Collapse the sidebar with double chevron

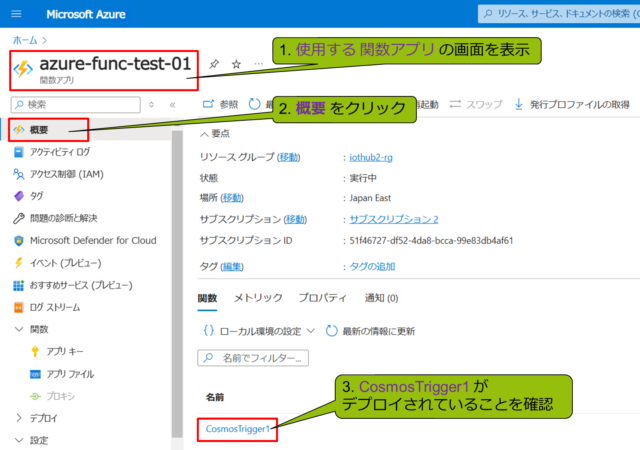[172, 105]
